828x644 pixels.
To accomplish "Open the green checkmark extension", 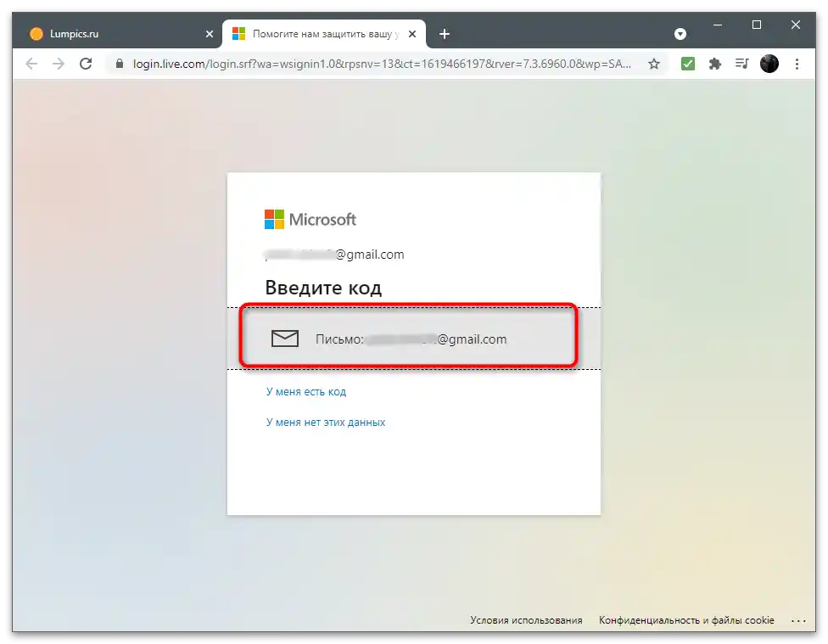I will pos(687,64).
